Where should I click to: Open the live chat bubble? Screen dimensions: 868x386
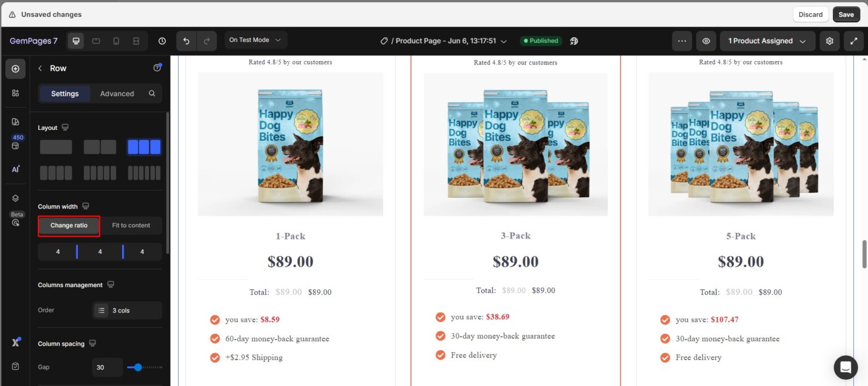[x=845, y=367]
